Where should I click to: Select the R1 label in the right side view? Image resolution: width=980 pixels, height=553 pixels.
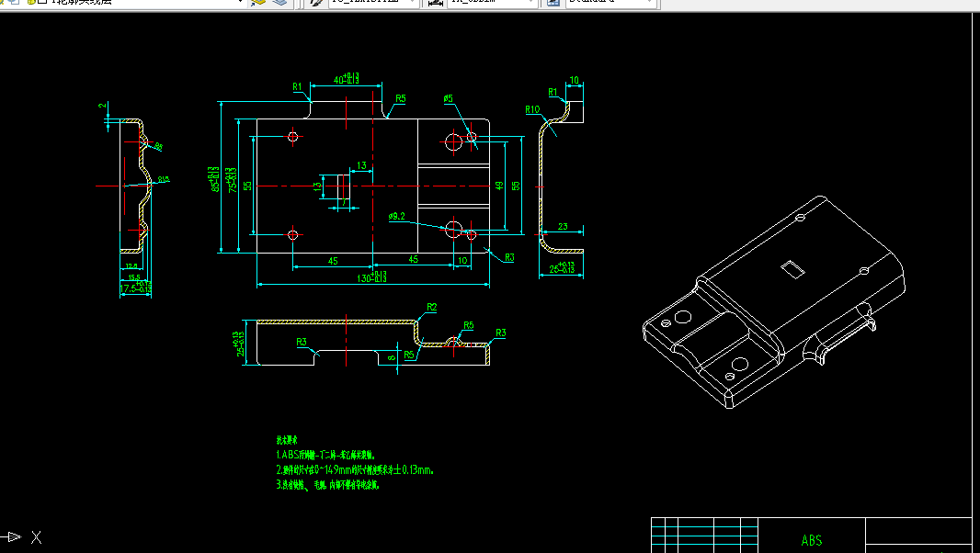pos(553,93)
